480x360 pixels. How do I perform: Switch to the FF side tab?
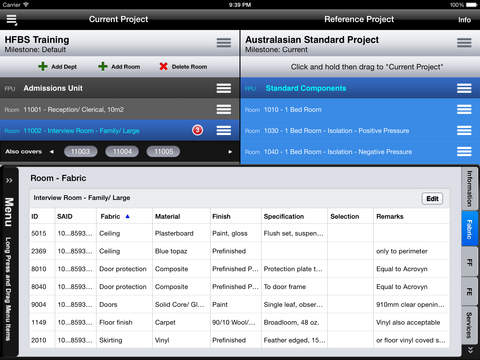click(x=469, y=262)
